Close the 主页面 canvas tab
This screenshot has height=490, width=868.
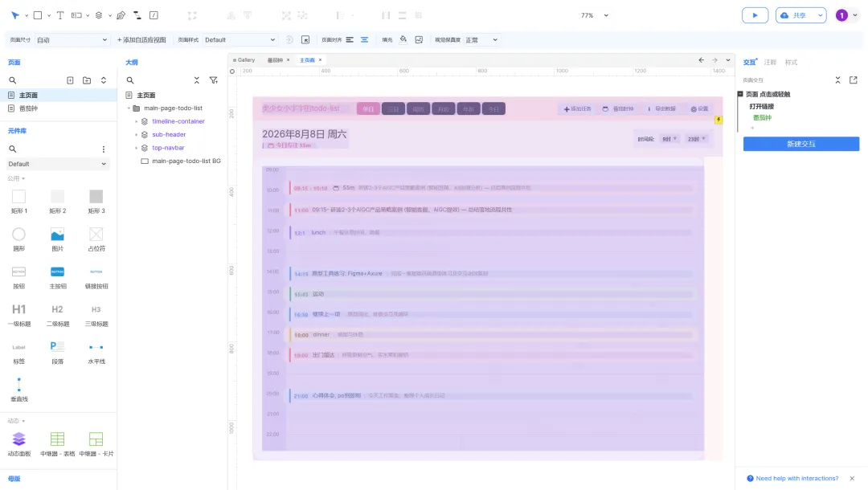point(320,60)
